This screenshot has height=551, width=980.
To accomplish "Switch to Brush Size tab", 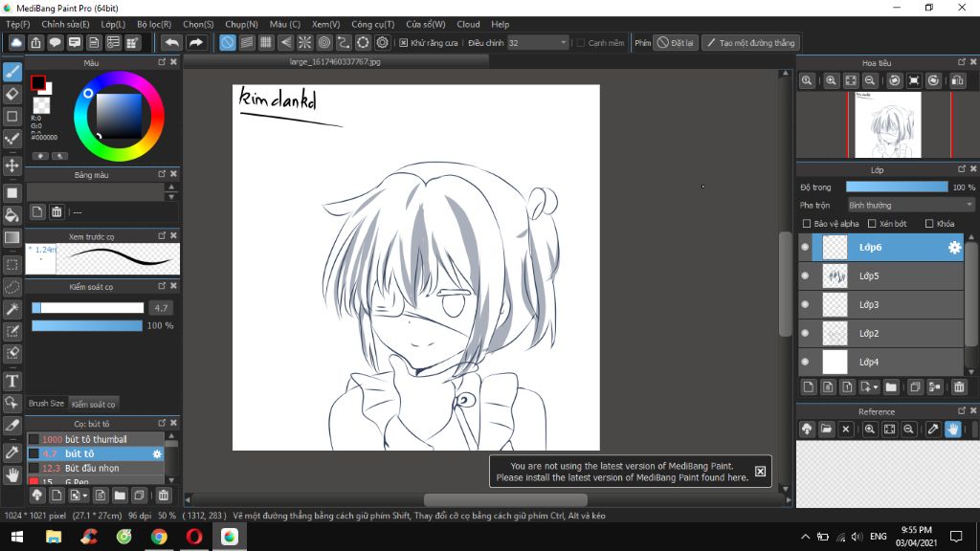I will pyautogui.click(x=46, y=404).
